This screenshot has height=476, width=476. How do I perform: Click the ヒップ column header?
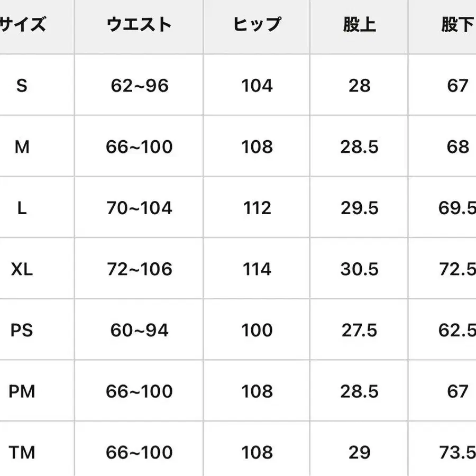click(257, 25)
